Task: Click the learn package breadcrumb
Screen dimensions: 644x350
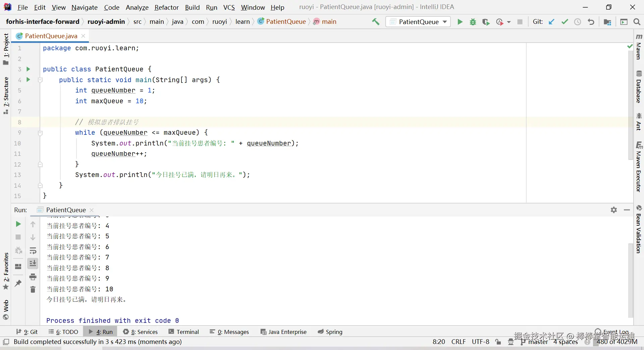Action: tap(243, 21)
